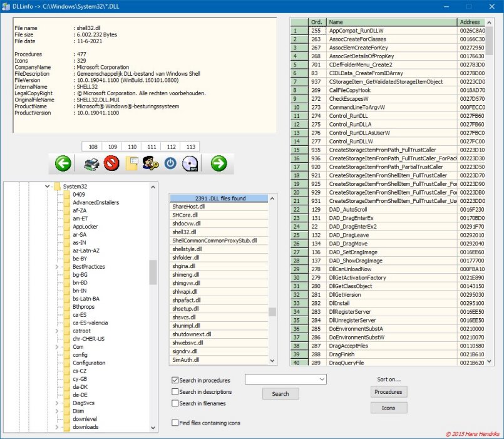Select SHCore.dll in file list
The height and width of the screenshot is (439, 504).
[x=219, y=215]
